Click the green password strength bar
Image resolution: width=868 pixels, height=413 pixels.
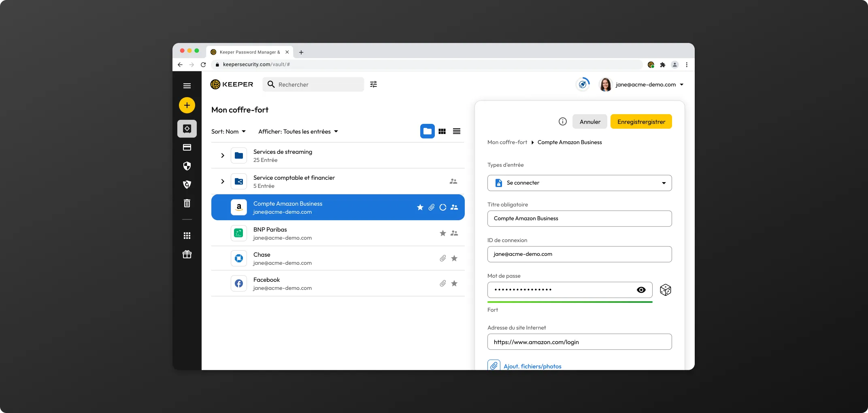point(570,302)
